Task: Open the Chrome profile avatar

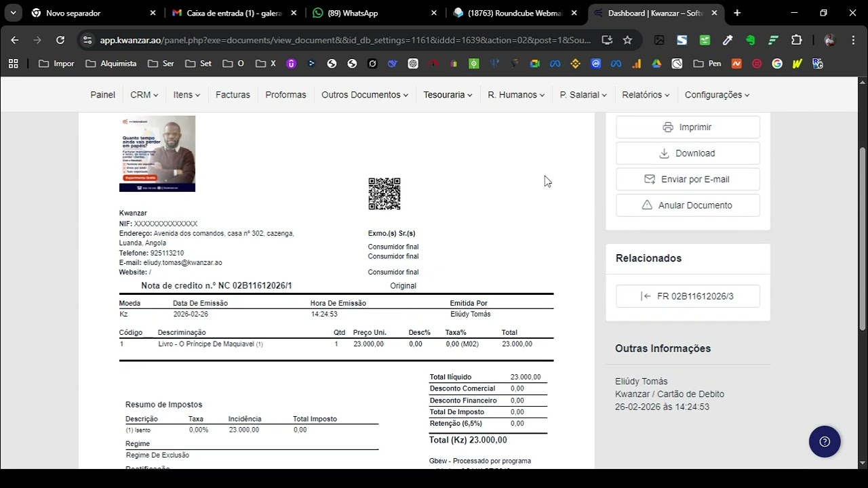Action: (x=829, y=40)
